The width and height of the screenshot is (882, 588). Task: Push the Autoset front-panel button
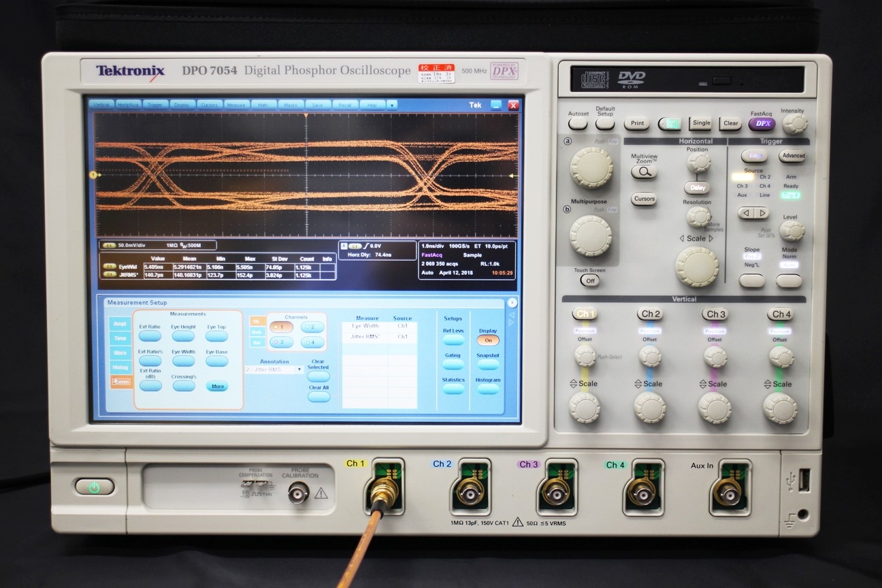(578, 123)
